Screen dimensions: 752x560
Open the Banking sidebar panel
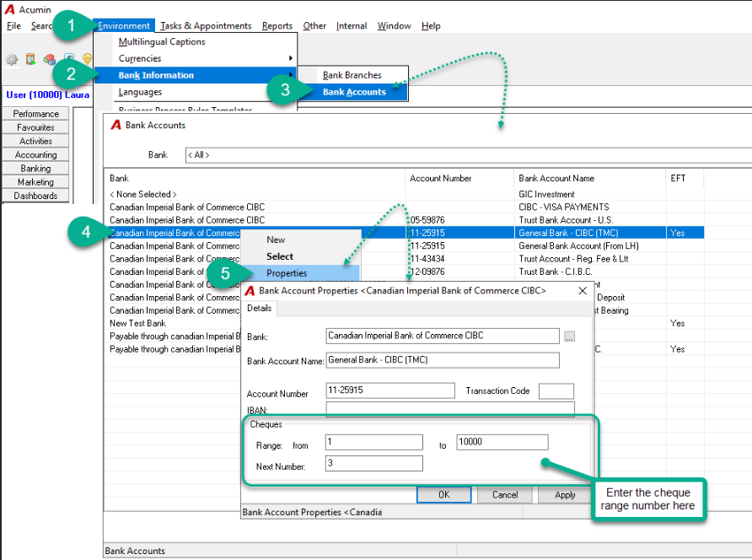click(35, 169)
